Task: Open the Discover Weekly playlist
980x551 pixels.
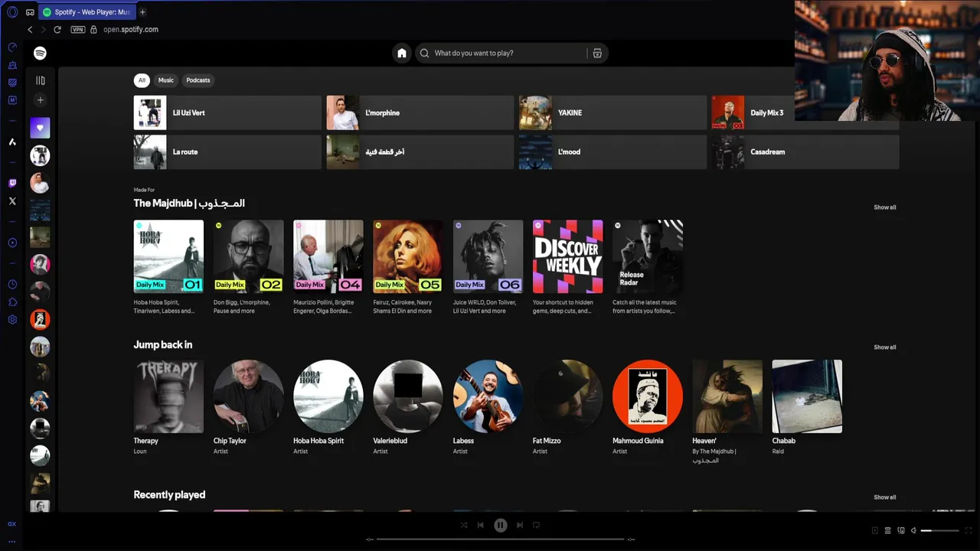Action: [567, 257]
